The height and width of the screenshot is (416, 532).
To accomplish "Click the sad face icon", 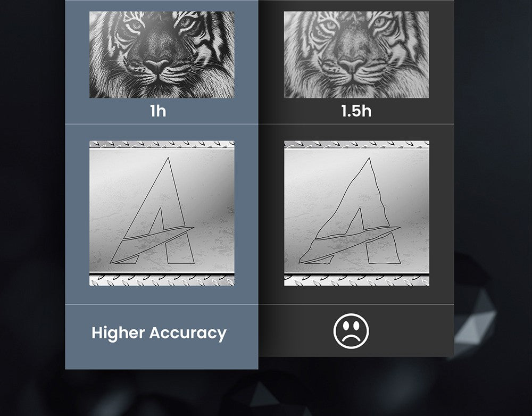I will 351,331.
